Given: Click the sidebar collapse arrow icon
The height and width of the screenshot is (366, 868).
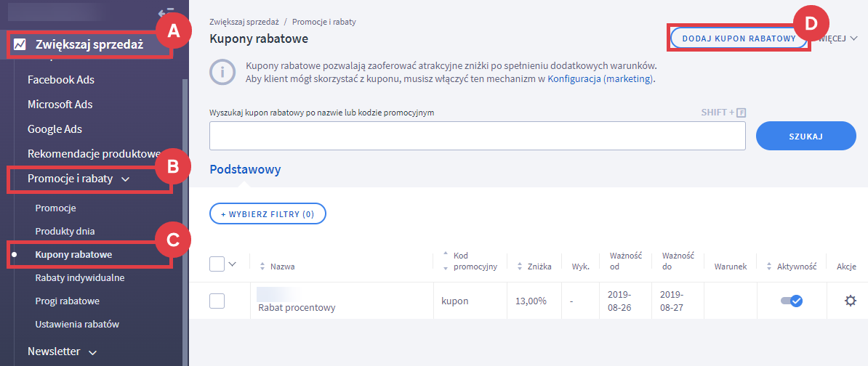Looking at the screenshot, I should (x=166, y=12).
